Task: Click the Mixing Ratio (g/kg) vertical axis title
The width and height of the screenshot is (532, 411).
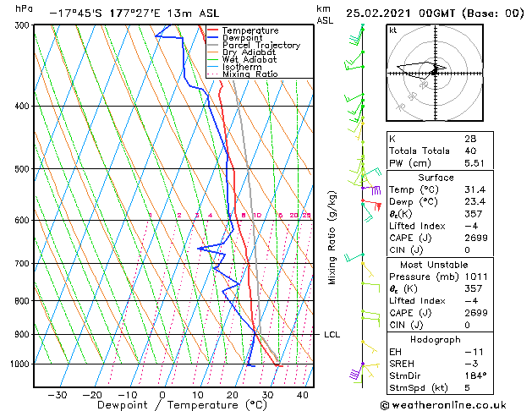Action: 332,238
